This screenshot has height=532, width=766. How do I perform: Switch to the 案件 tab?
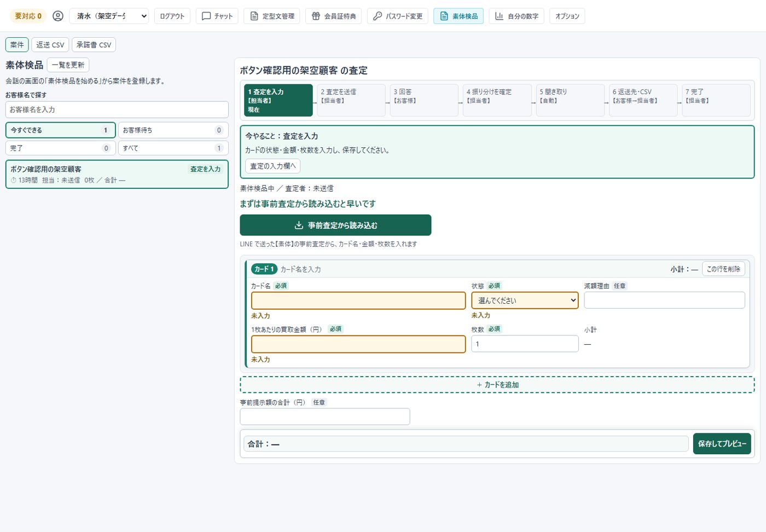pyautogui.click(x=17, y=45)
